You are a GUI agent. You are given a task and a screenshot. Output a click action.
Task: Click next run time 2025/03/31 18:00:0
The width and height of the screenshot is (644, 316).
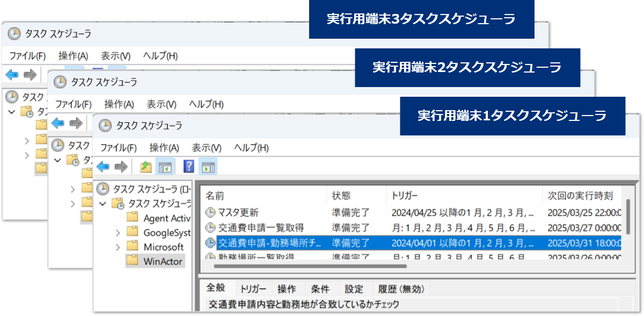click(584, 242)
